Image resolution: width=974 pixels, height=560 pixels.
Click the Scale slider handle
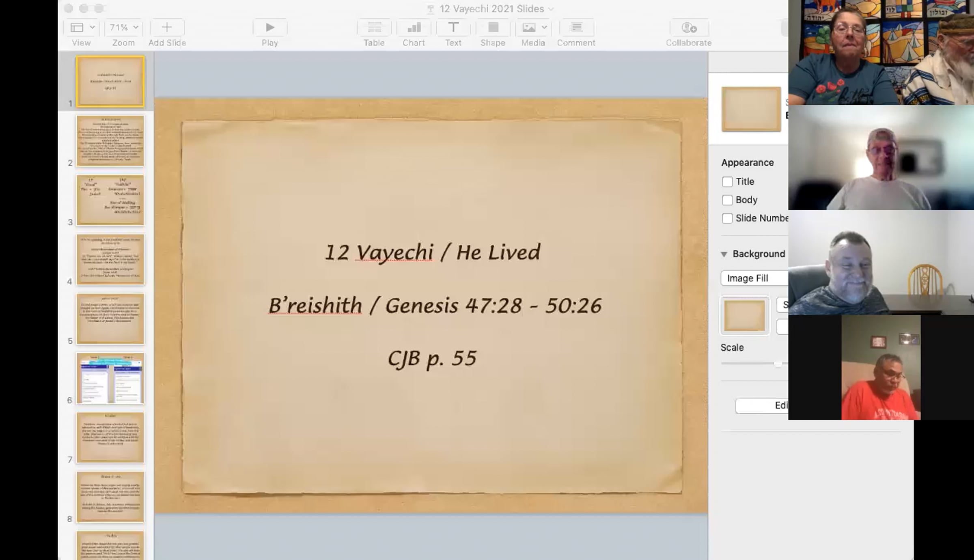778,364
